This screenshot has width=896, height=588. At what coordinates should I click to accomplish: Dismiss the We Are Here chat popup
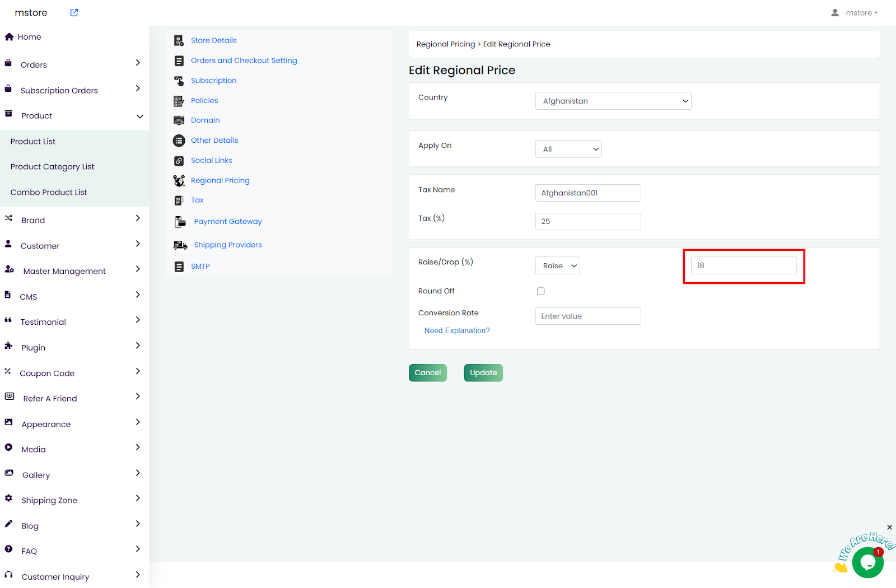(x=889, y=528)
